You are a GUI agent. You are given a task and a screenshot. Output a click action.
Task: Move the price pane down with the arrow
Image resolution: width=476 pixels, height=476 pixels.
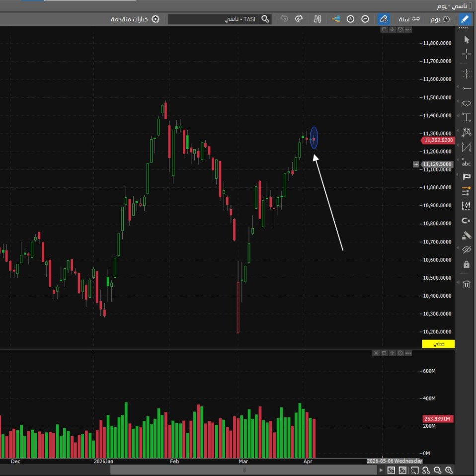(392, 29)
